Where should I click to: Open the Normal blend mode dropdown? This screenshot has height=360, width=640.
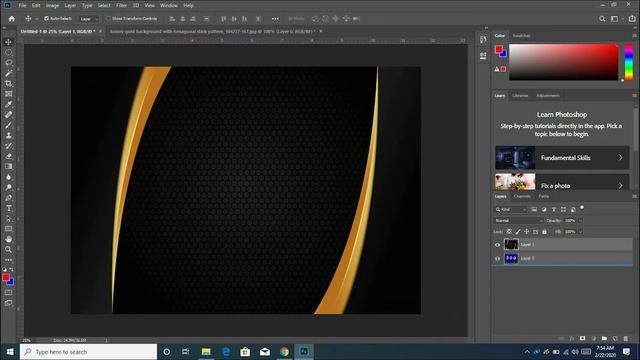pyautogui.click(x=518, y=220)
